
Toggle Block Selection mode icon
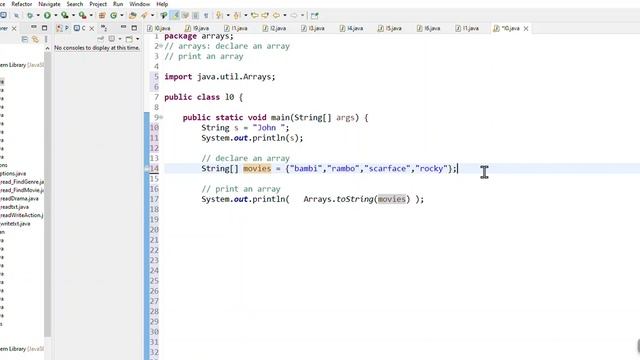tap(196, 16)
